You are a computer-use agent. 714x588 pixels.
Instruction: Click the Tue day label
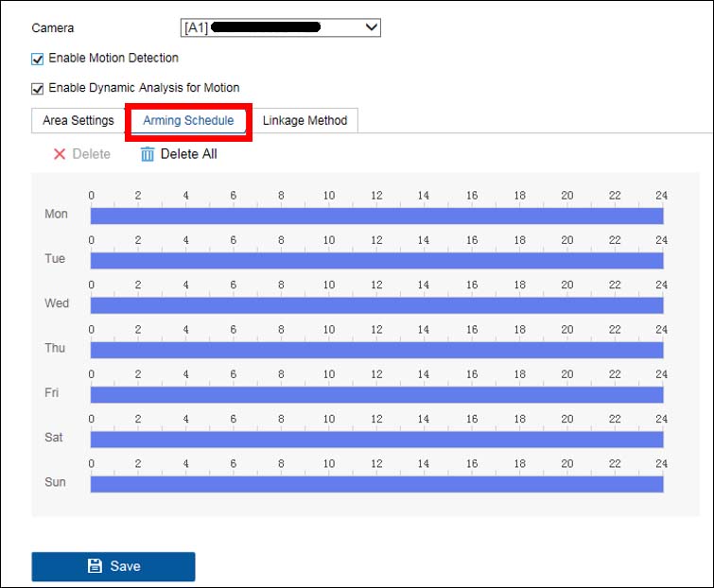point(55,258)
